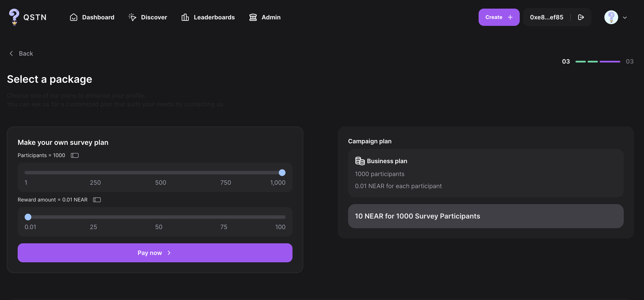Go back using the left chevron

pyautogui.click(x=11, y=53)
